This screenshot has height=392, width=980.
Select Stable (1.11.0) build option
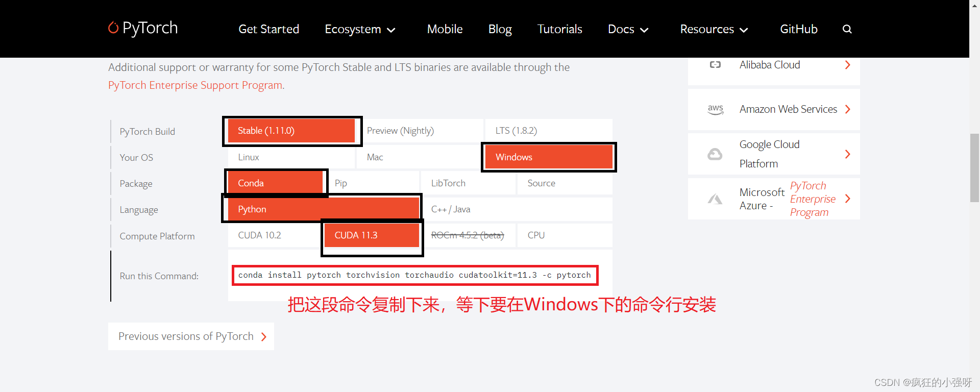[x=291, y=131]
